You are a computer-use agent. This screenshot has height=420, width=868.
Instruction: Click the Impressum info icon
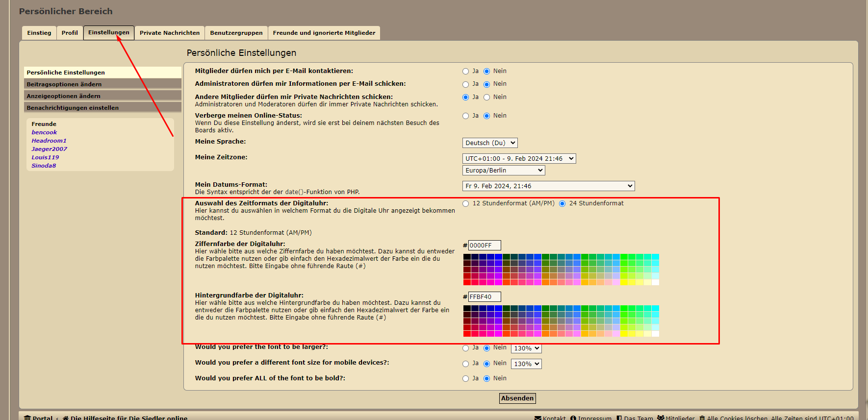click(x=573, y=418)
